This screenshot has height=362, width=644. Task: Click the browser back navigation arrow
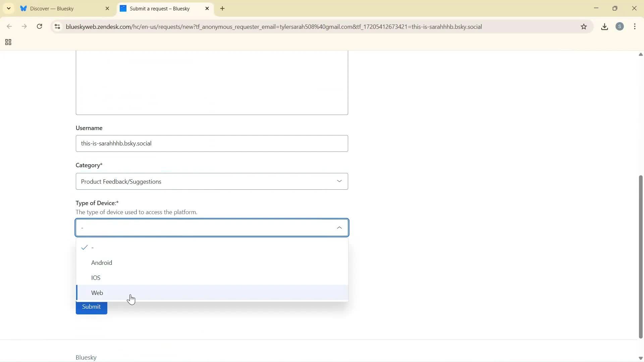(9, 26)
